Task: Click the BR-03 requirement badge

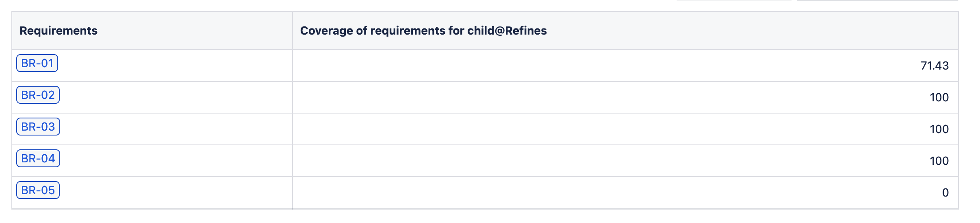Action: tap(38, 127)
